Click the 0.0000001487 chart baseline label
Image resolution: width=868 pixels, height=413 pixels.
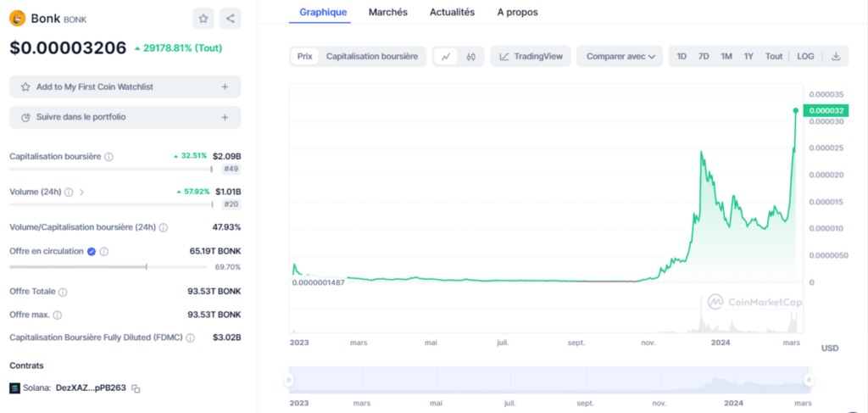(319, 282)
